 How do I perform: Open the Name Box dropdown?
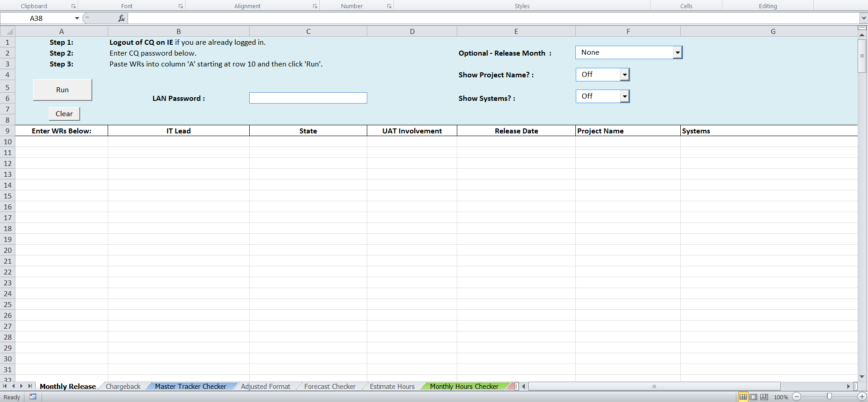pos(77,18)
